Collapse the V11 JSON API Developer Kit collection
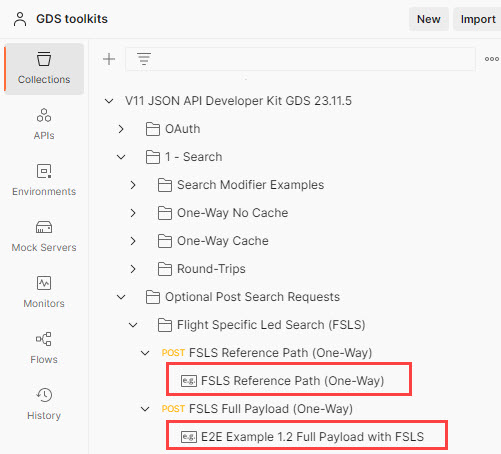The width and height of the screenshot is (501, 454). click(109, 101)
